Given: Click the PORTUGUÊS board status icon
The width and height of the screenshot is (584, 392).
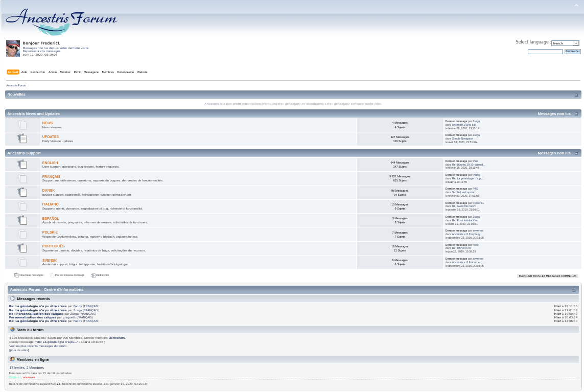Looking at the screenshot, I should pos(22,248).
